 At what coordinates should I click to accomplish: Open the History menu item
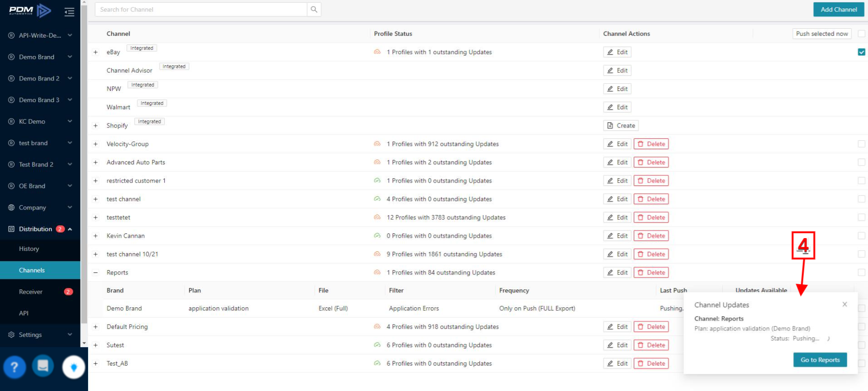pos(29,249)
